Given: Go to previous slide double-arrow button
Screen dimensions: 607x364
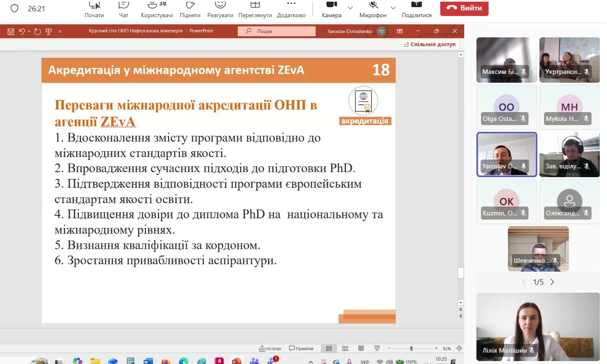Looking at the screenshot, I should [461, 310].
